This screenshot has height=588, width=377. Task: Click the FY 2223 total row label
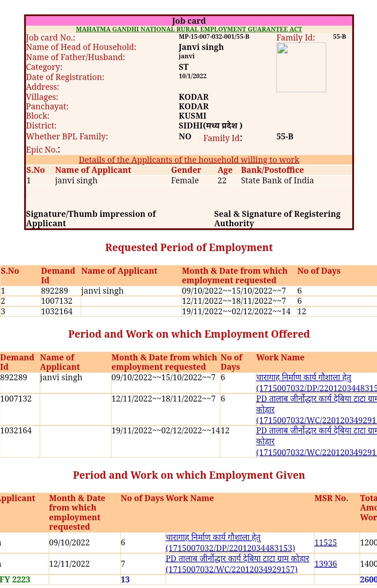tap(15, 580)
